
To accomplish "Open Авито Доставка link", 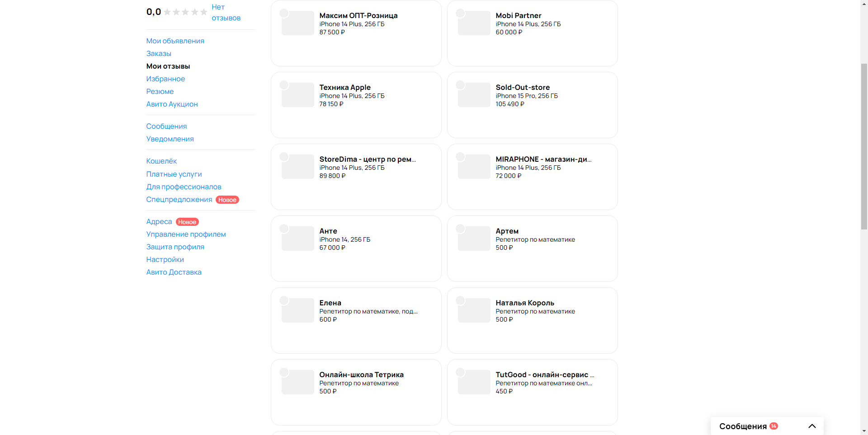I will pyautogui.click(x=174, y=272).
